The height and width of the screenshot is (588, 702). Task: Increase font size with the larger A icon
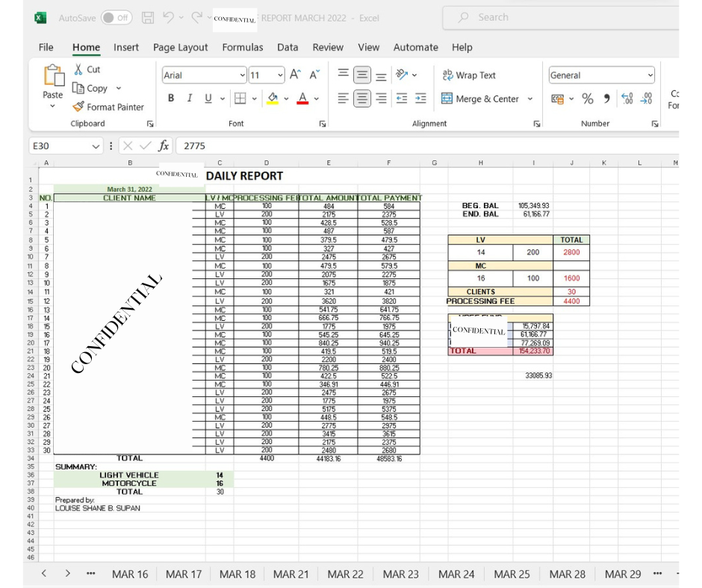tap(295, 75)
